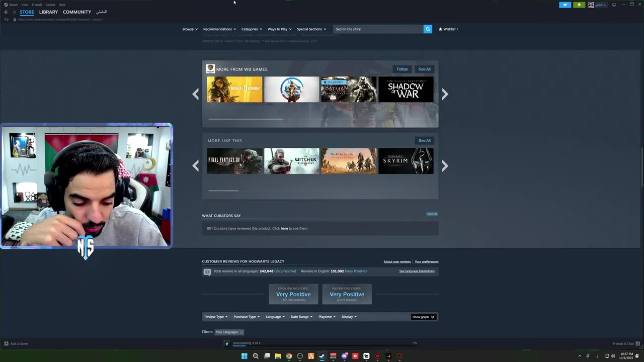
Task: Open the Games menu
Action: 50,5
